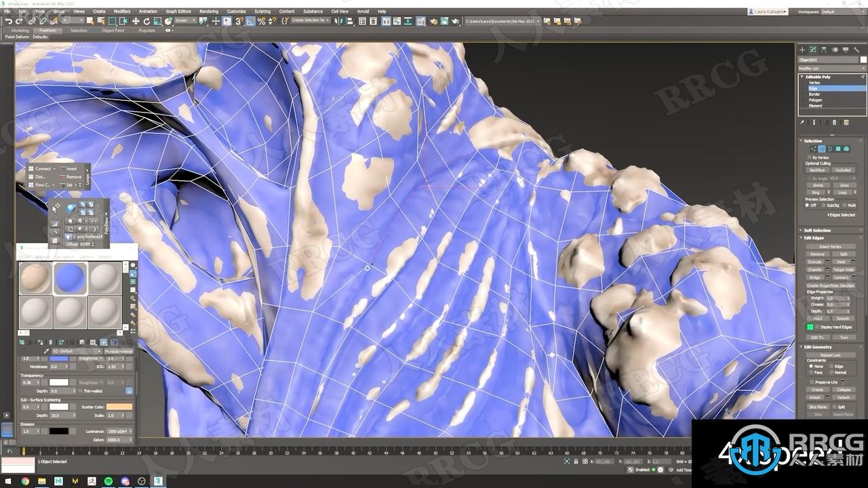This screenshot has width=868, height=488.
Task: Click the material eyedropper pick icon
Action: 47,351
